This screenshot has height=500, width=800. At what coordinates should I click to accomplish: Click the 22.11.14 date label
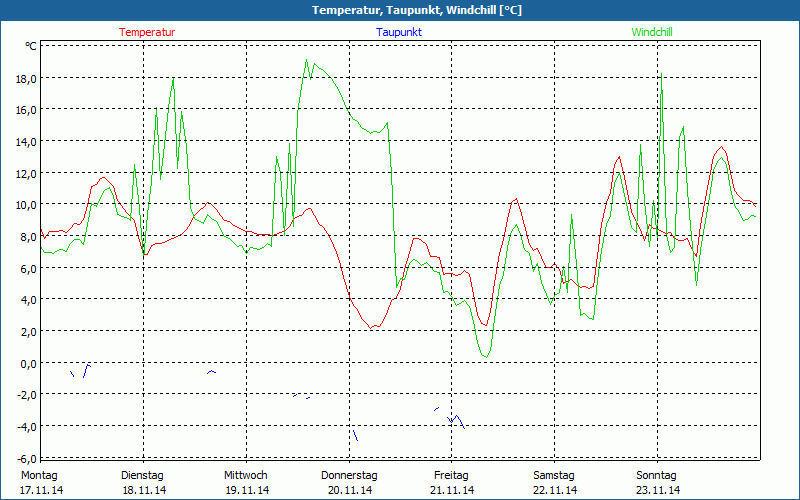coord(554,490)
